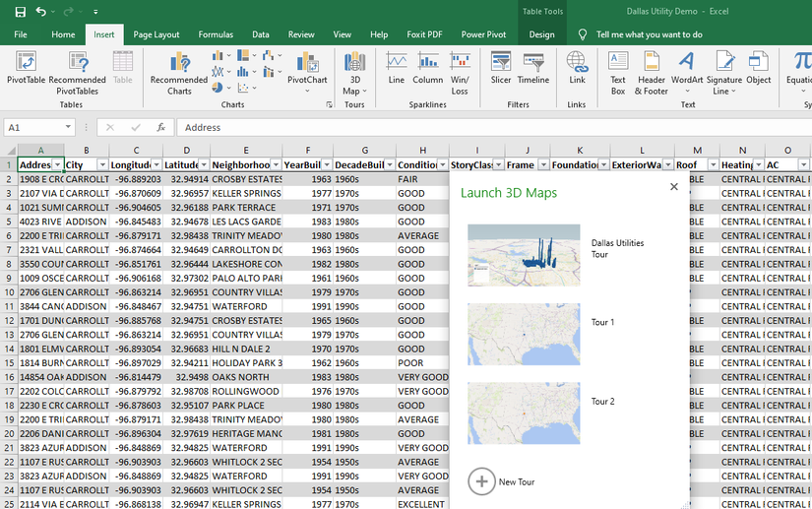
Task: Click the Tell me lightbulb icon
Action: 583,34
